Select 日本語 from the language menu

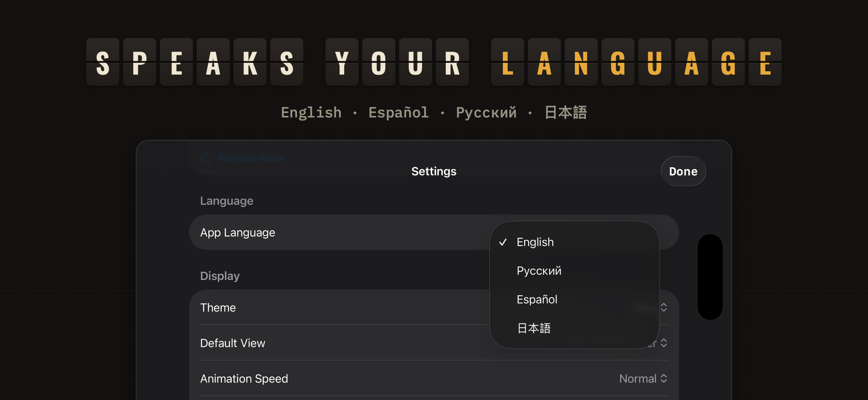tap(574, 328)
